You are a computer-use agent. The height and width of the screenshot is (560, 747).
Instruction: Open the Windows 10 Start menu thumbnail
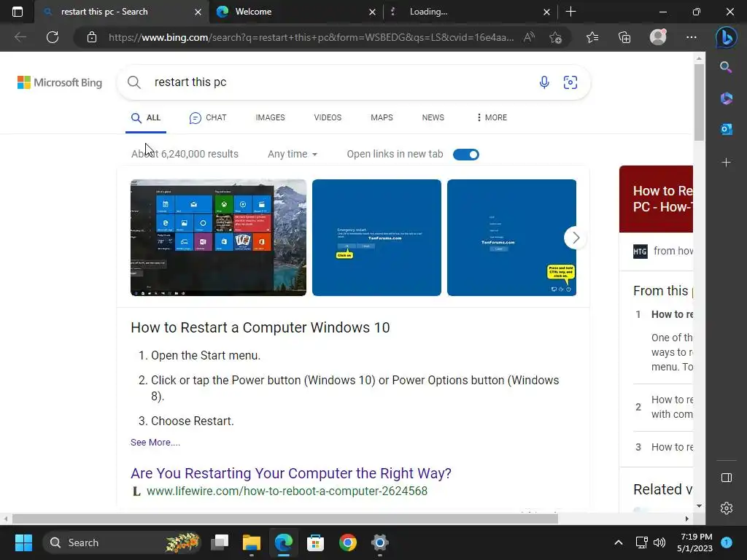218,238
